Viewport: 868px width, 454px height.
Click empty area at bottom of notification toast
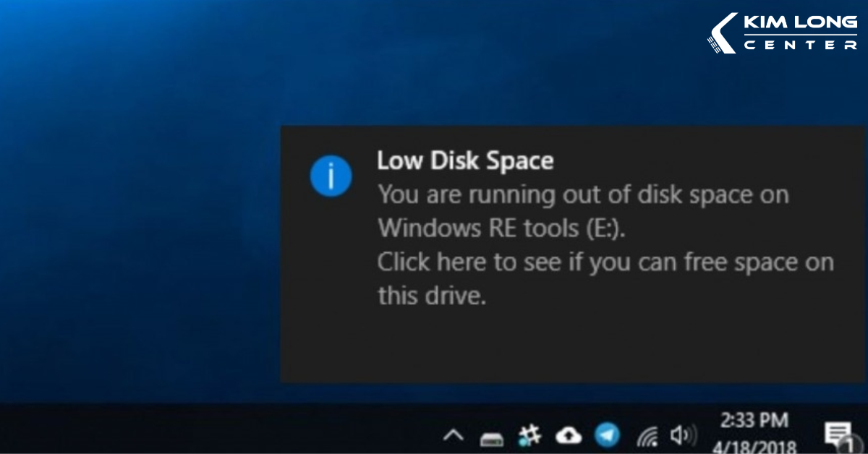[571, 351]
